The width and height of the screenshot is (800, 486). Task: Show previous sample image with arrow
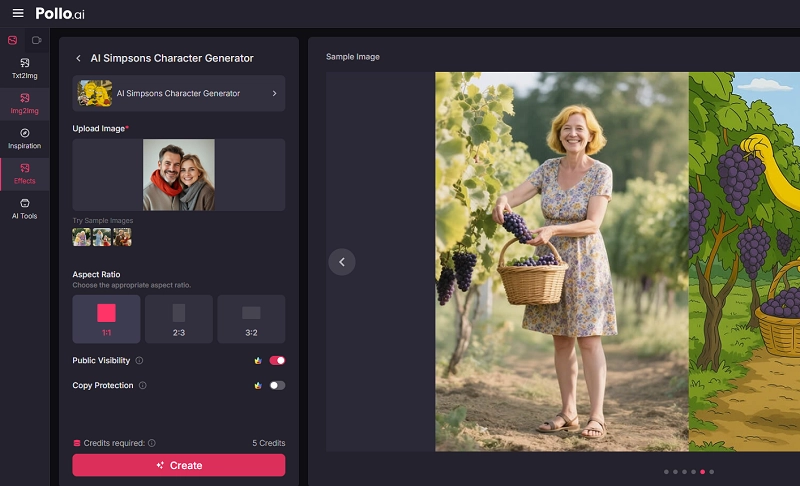(341, 262)
